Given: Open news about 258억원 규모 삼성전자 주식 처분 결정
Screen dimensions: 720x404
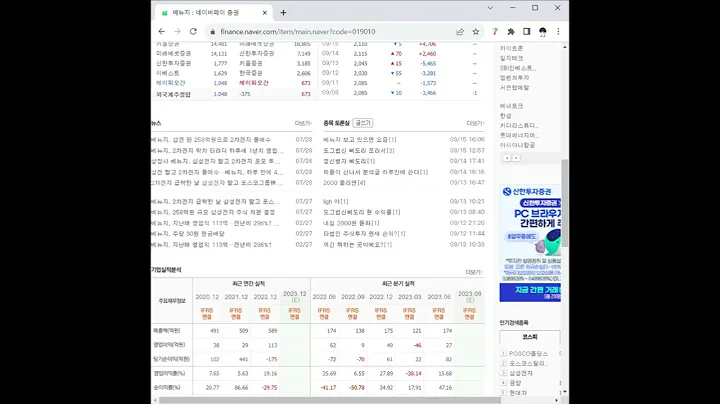Looking at the screenshot, I should coord(213,212).
